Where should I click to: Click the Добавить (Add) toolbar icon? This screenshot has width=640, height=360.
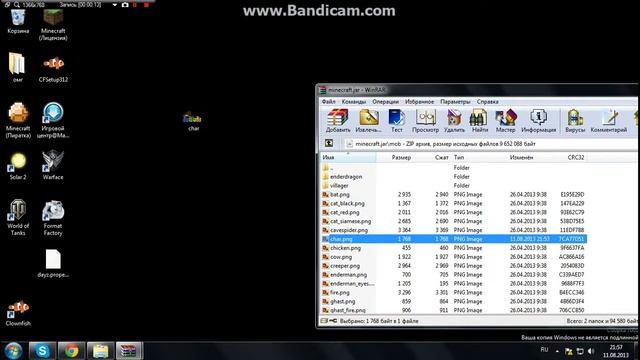pos(338,121)
